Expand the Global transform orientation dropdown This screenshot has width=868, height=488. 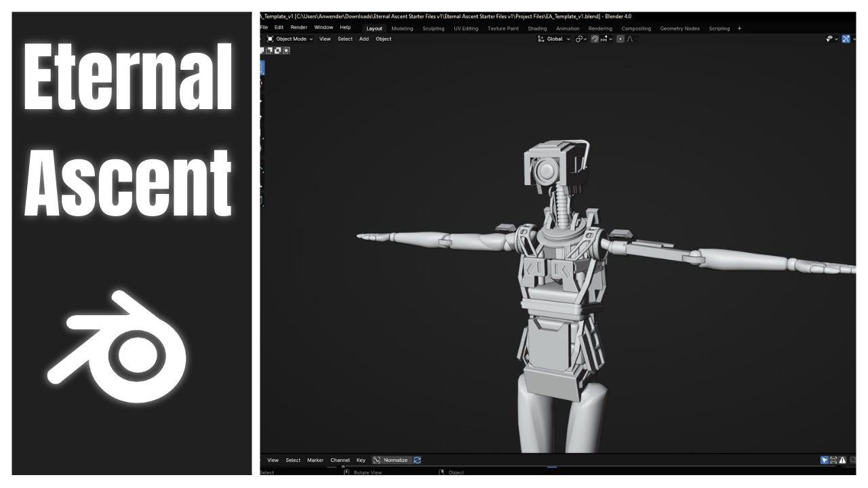[x=554, y=39]
